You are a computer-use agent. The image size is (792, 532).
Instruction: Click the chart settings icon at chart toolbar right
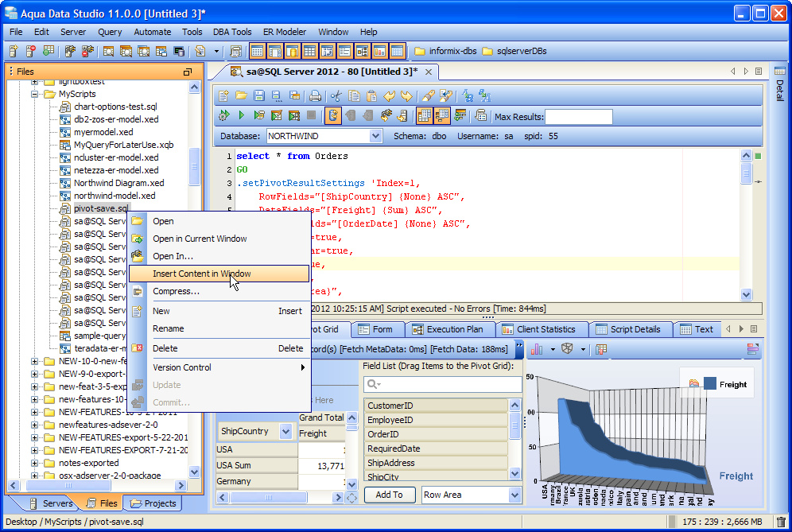(752, 349)
